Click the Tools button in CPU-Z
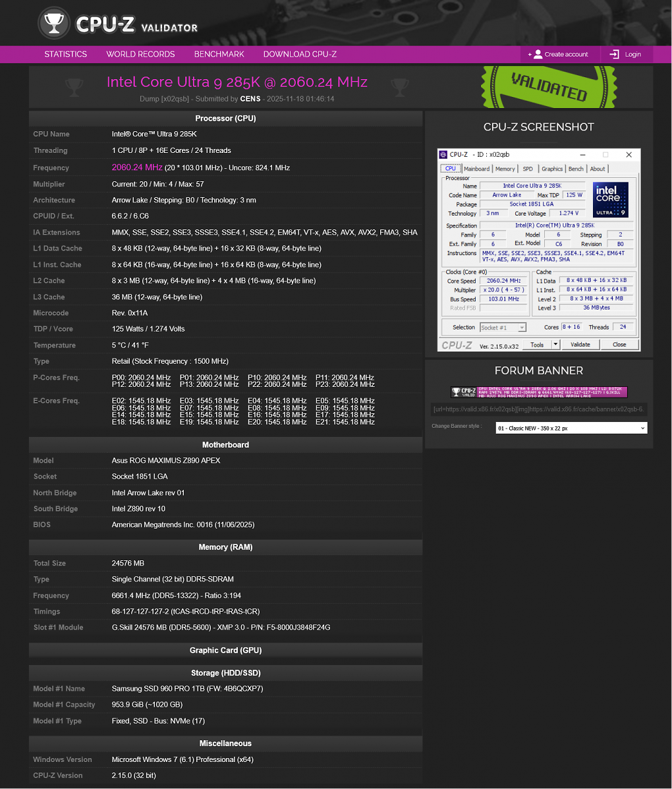 point(537,345)
